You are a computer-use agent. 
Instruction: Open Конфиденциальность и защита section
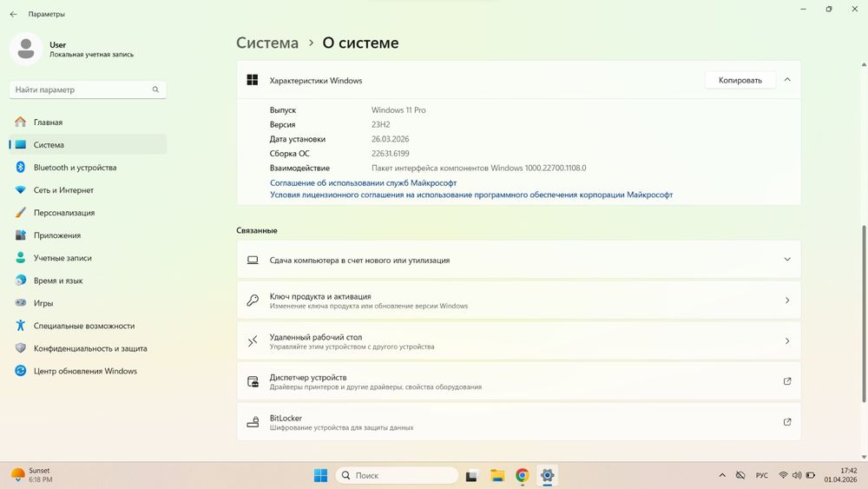88,348
